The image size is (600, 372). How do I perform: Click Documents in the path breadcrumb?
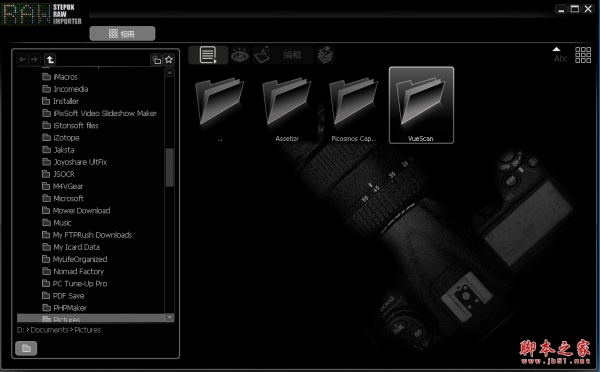coord(49,330)
